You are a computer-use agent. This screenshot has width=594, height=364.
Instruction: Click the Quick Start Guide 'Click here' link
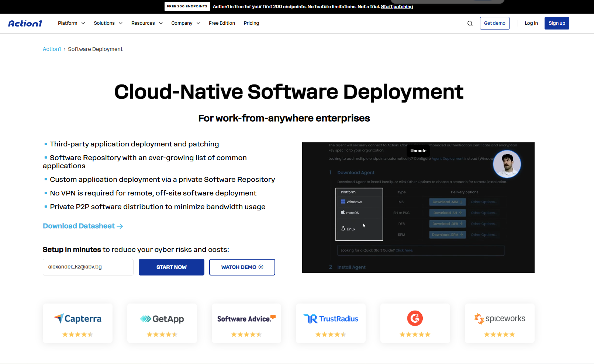click(404, 250)
